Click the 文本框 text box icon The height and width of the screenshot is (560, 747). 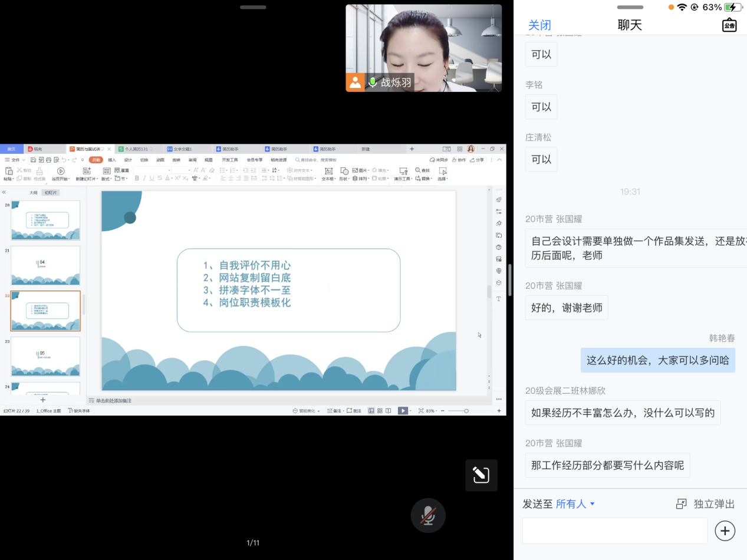(x=328, y=171)
